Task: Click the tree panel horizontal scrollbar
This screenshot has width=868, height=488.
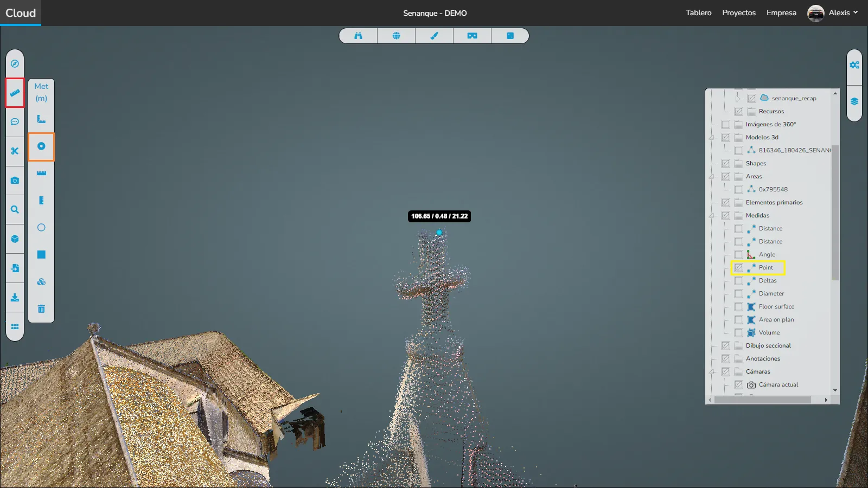Action: point(762,400)
